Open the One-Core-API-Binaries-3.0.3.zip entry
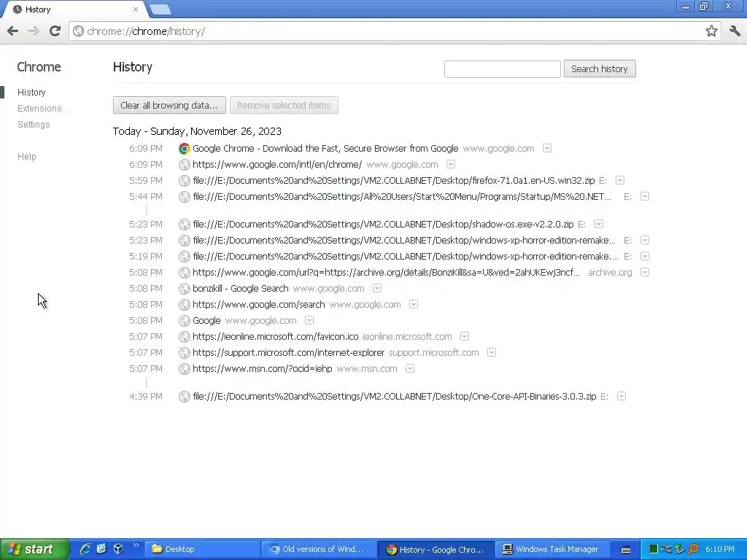The width and height of the screenshot is (747, 560). (395, 396)
